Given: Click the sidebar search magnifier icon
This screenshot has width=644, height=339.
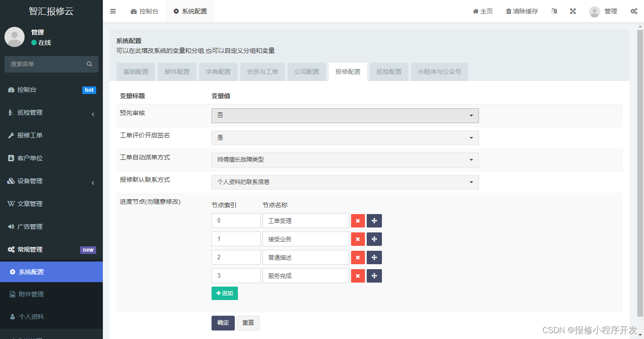Looking at the screenshot, I should (x=89, y=64).
